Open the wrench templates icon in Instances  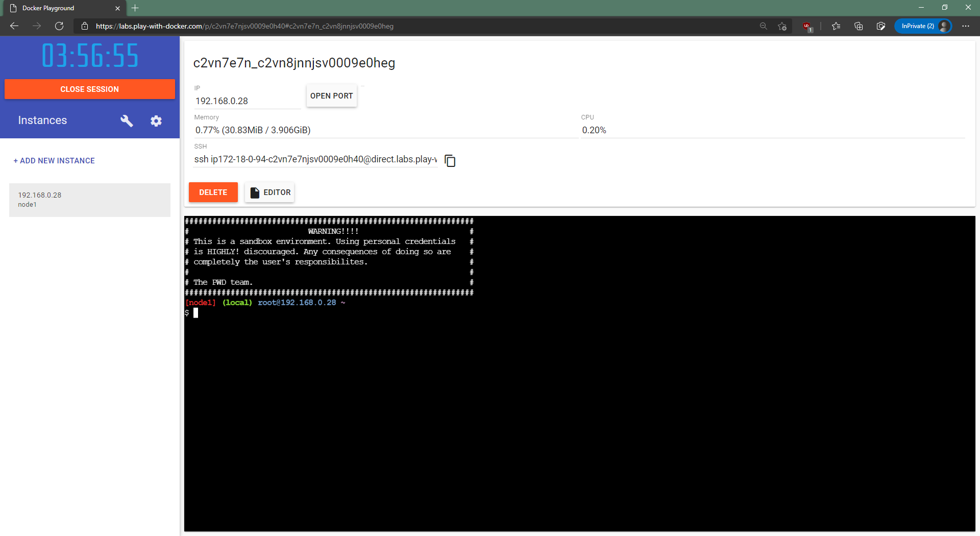(127, 120)
